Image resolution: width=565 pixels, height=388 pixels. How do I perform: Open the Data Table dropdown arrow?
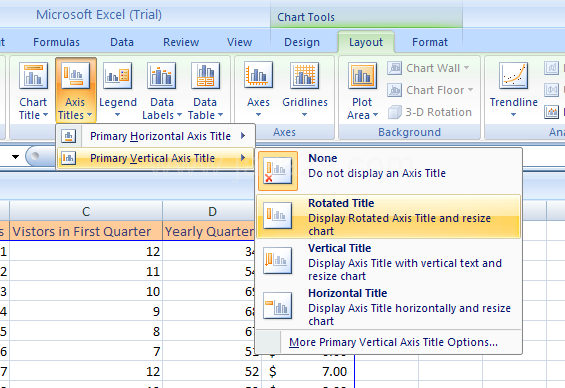[x=221, y=115]
